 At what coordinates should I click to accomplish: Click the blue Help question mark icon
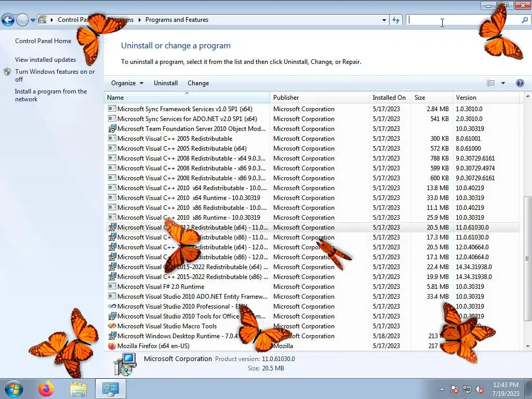tap(520, 83)
